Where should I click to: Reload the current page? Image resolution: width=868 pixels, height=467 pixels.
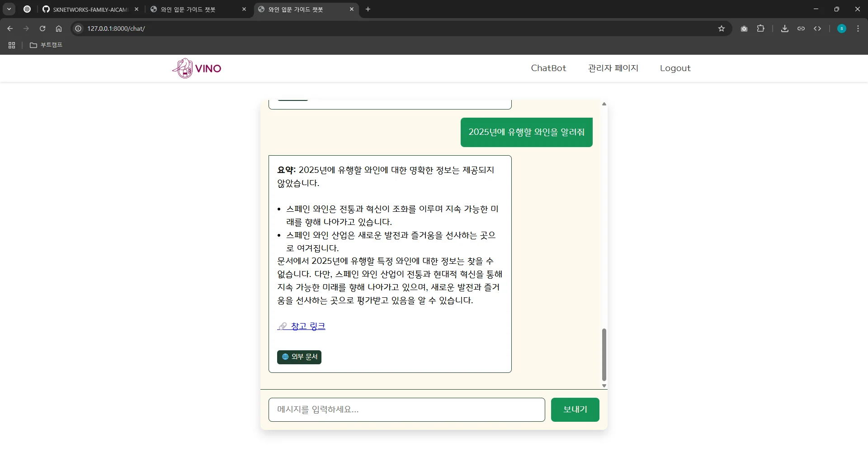pyautogui.click(x=42, y=29)
